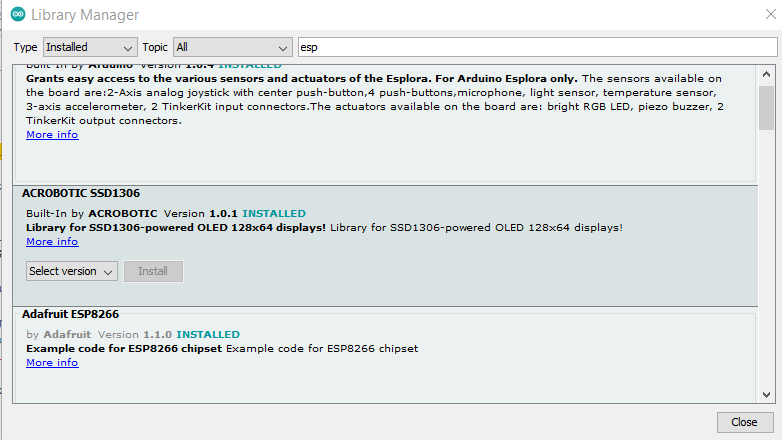The image size is (782, 440).
Task: Click Example code for ESP8266 chipset description
Action: (222, 348)
